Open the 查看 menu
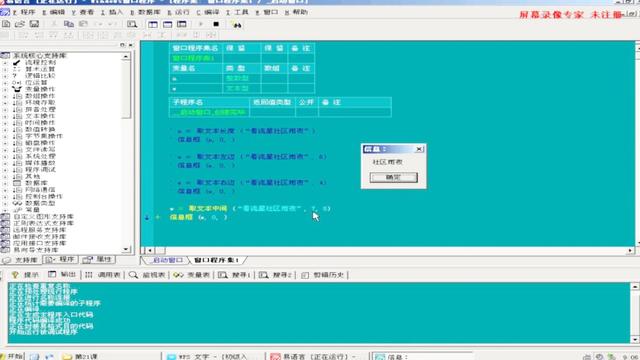Viewport: 640px width, 360px height. pos(83,12)
